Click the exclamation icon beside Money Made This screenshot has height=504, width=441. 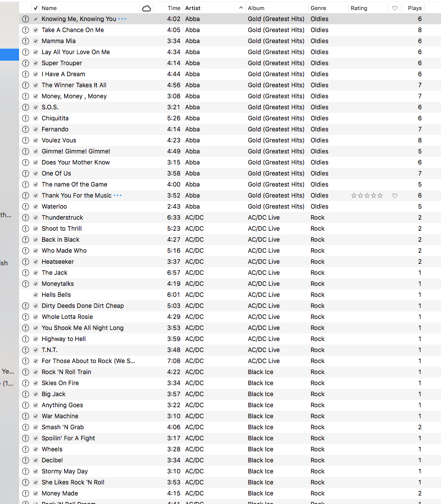(26, 493)
